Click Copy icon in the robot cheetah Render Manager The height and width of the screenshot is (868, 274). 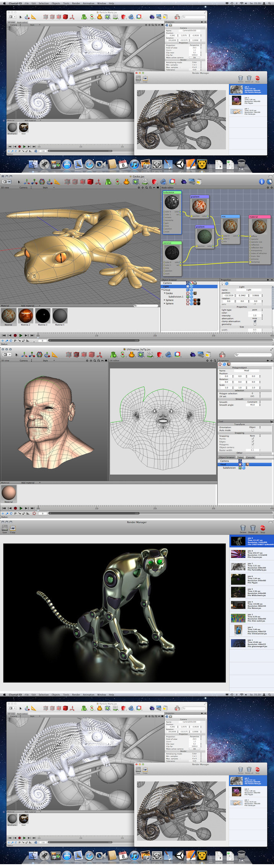13,528
